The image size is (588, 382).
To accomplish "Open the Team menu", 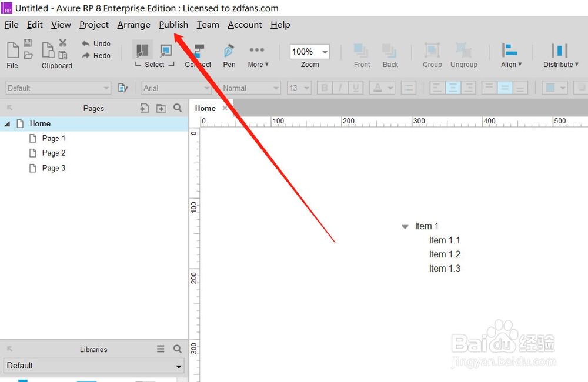I will point(208,25).
